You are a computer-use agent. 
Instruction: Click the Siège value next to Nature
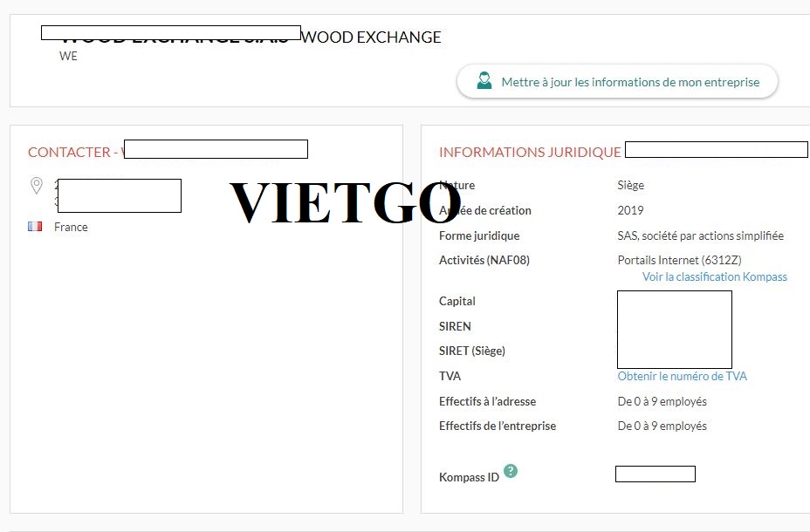[x=630, y=185]
